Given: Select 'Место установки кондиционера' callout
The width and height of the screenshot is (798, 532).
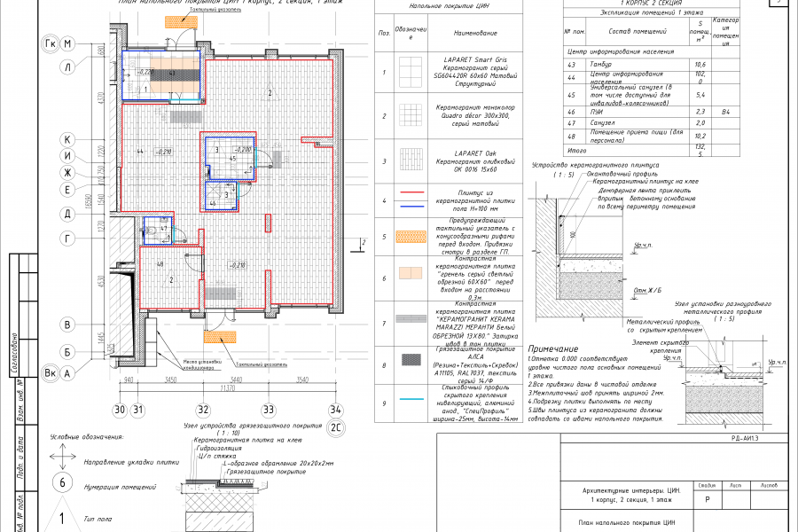Looking at the screenshot, I should tap(202, 364).
